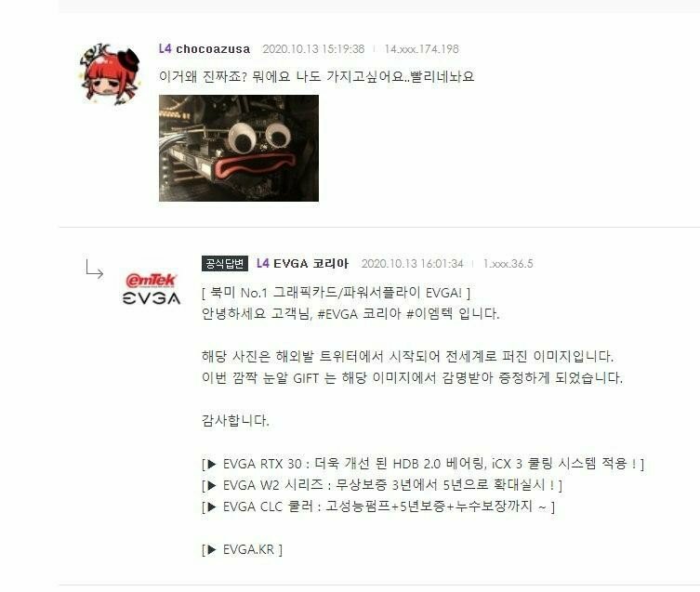
Task: Open the EVGA W2 시리즈 warranty line
Action: pos(382,485)
